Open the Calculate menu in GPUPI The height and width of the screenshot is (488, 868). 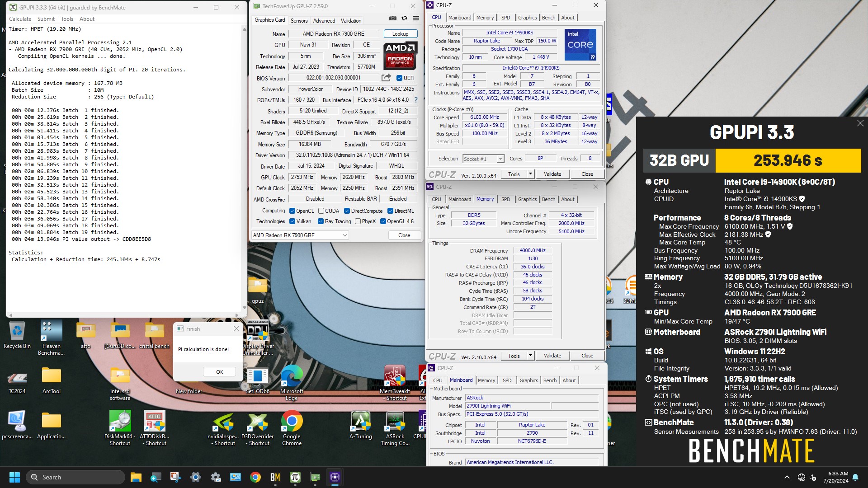20,19
